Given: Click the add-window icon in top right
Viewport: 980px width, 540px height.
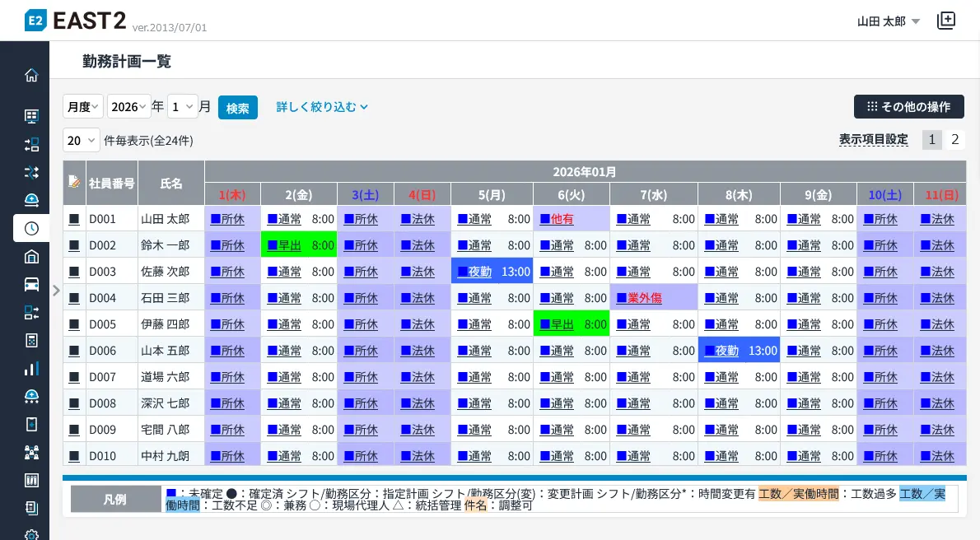Looking at the screenshot, I should point(946,21).
